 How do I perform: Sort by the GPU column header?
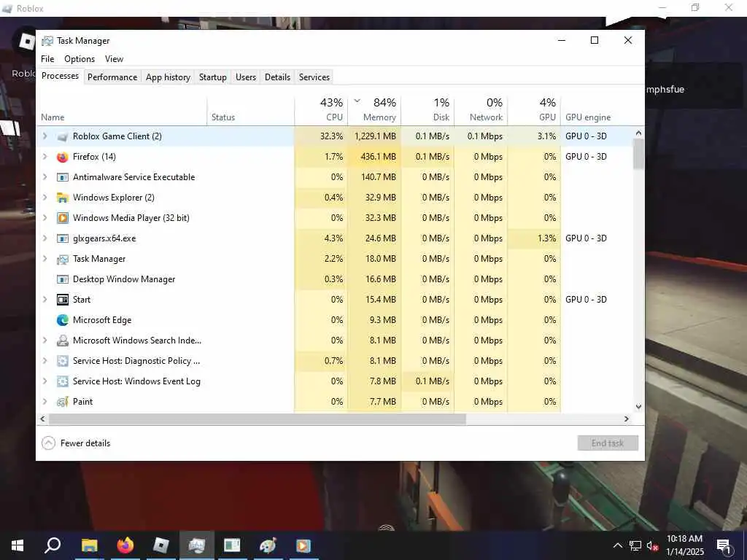click(x=535, y=110)
